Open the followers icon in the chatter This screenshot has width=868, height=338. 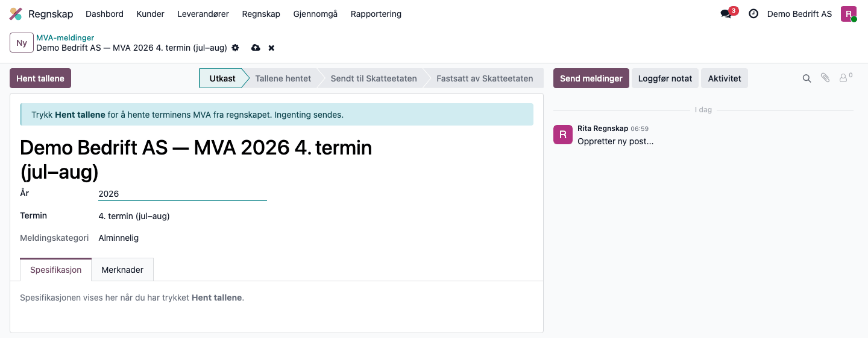tap(846, 78)
